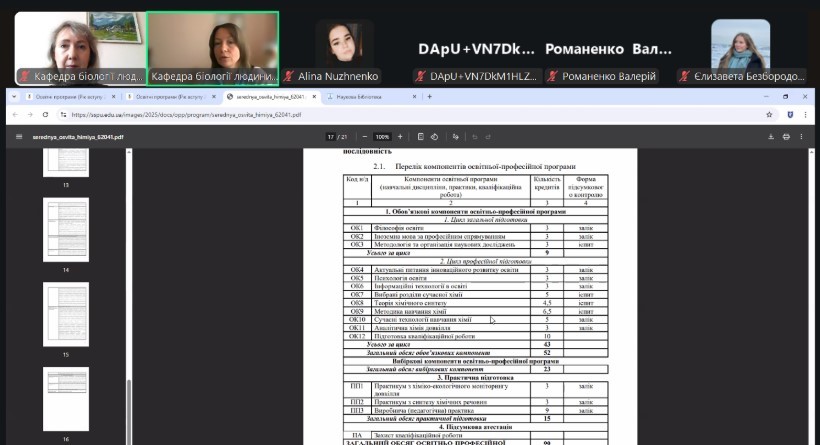Switch to the first Освітні програми tab
820x445 pixels.
pos(58,97)
